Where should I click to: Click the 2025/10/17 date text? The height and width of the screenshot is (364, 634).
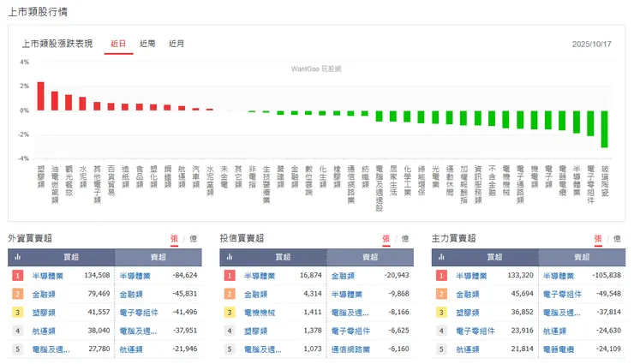591,44
